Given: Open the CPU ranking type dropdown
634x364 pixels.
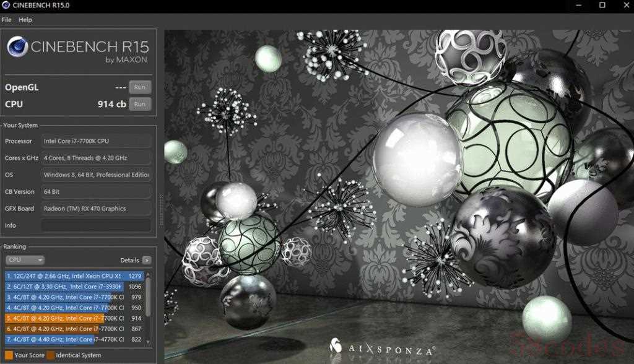Looking at the screenshot, I should 25,260.
